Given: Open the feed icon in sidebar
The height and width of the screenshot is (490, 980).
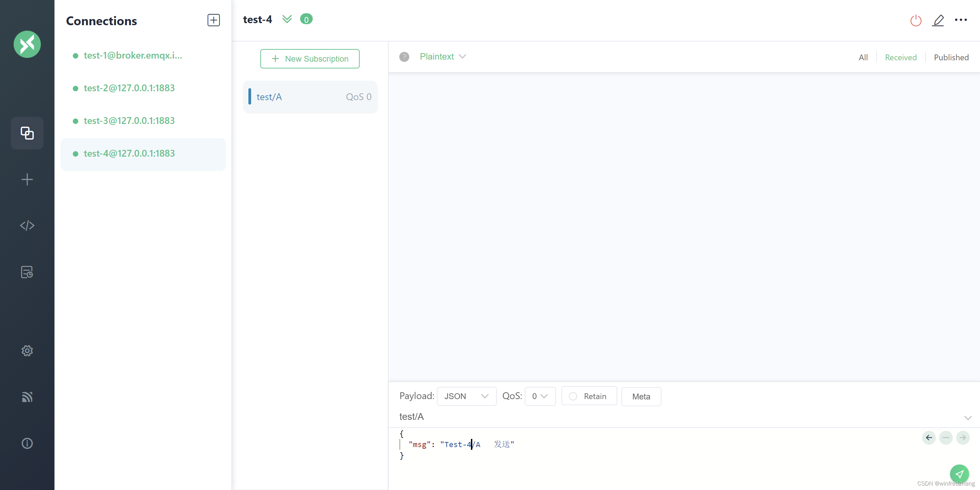Looking at the screenshot, I should 27,397.
